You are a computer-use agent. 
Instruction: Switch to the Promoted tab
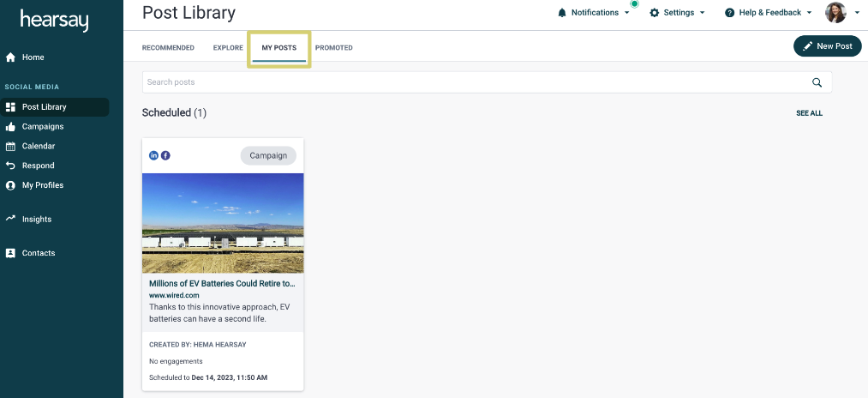click(x=334, y=48)
